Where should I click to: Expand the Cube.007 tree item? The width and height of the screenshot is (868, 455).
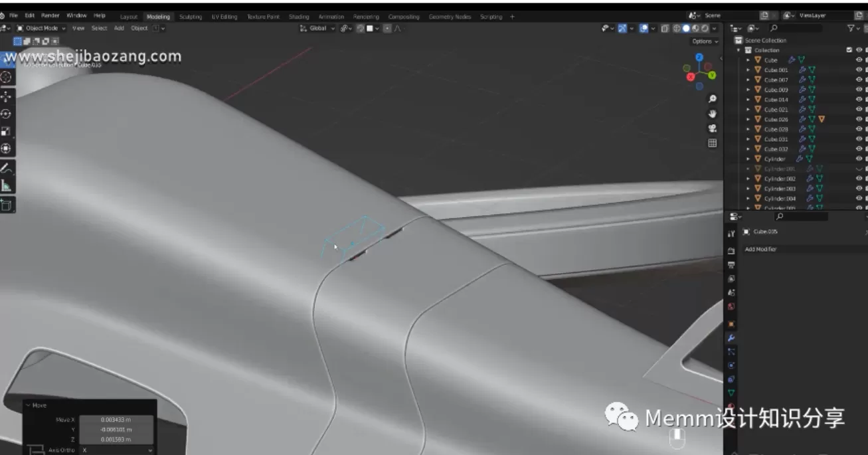coord(748,80)
